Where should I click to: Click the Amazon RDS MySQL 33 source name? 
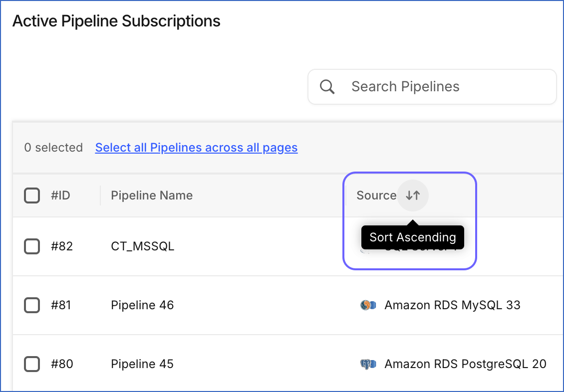pos(453,305)
